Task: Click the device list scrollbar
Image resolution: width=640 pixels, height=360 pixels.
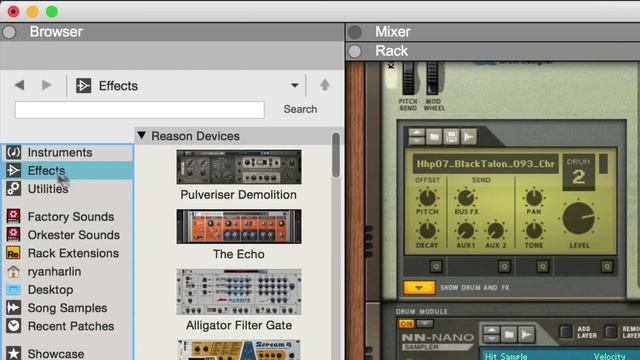Action: coord(336,155)
